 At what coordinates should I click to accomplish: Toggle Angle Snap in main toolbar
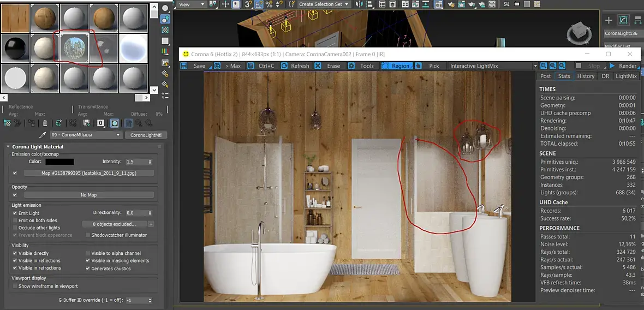coord(259,4)
